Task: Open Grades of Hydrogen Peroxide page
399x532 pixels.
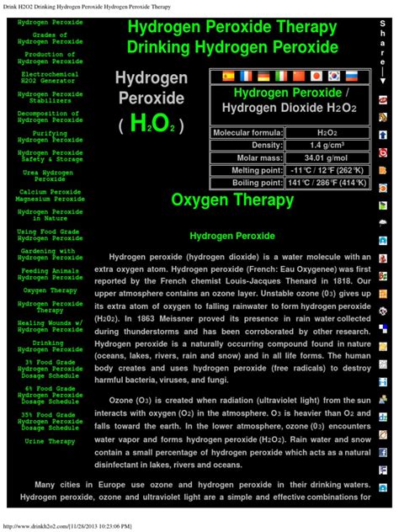Action: pos(51,39)
